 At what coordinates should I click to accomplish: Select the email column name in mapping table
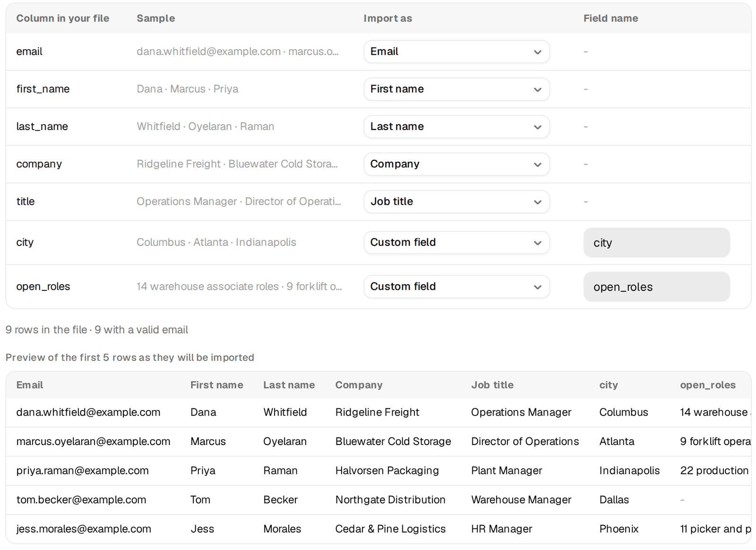(29, 52)
